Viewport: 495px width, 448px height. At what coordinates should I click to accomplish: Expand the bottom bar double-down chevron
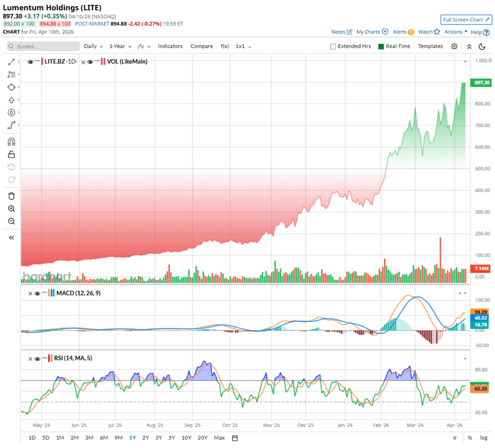pyautogui.click(x=454, y=438)
